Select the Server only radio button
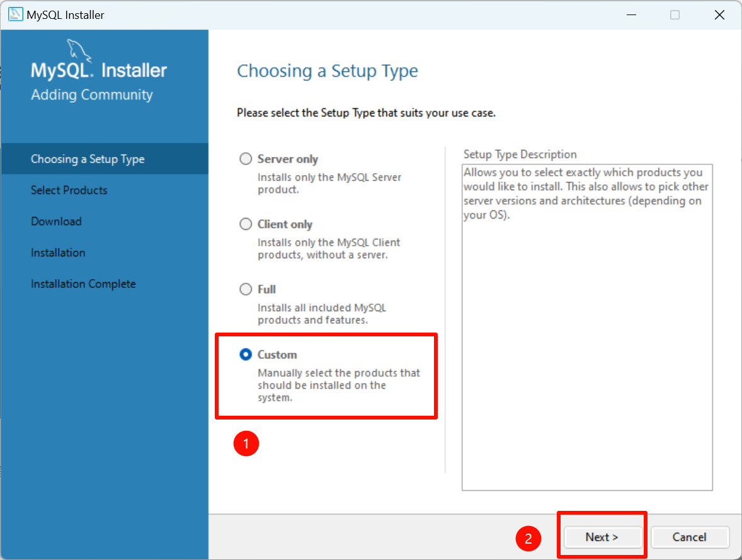Image resolution: width=742 pixels, height=560 pixels. click(246, 159)
